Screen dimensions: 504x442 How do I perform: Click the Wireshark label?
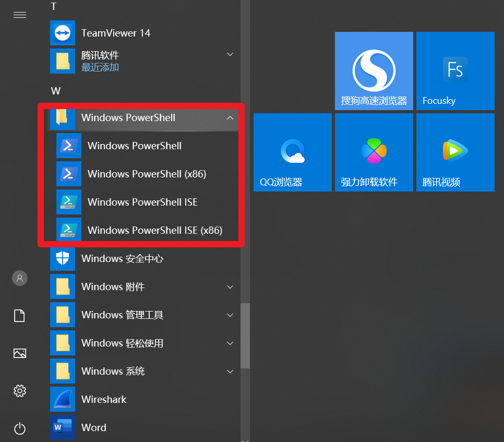coord(104,400)
